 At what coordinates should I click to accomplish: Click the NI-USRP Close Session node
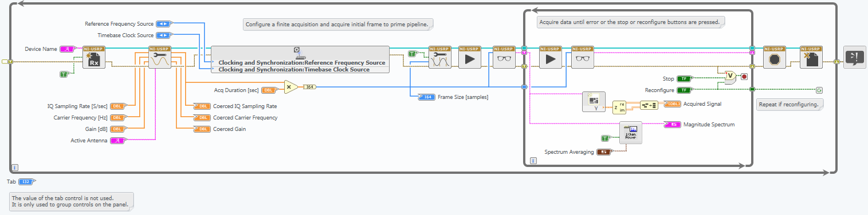click(811, 57)
